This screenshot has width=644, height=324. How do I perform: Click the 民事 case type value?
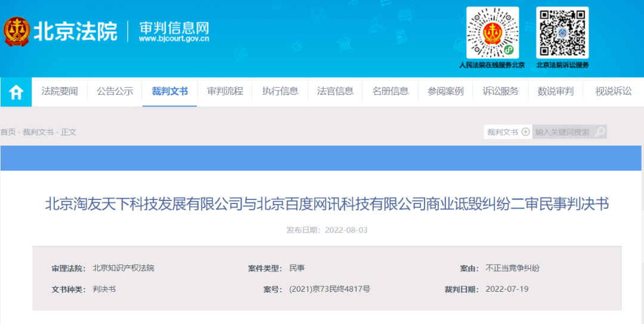[x=297, y=268]
